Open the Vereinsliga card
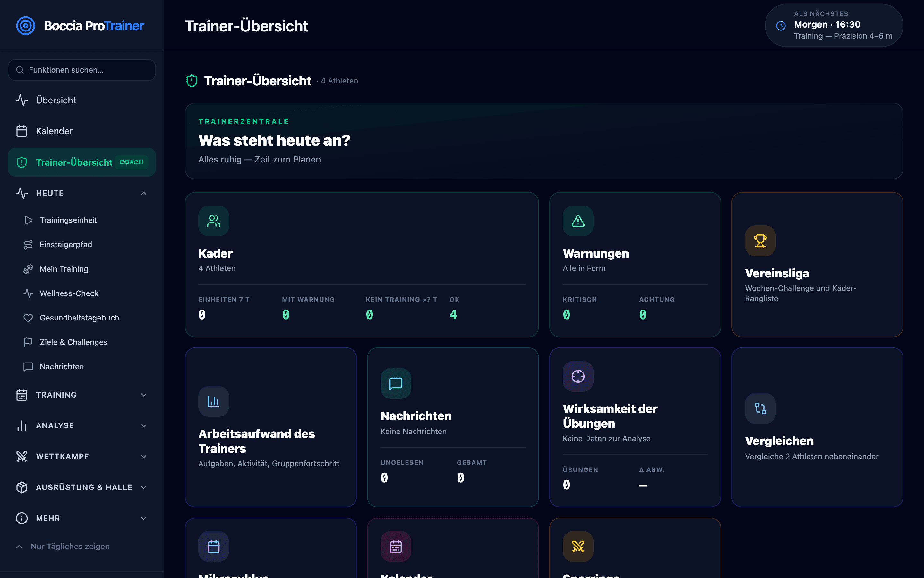This screenshot has height=578, width=924. (x=817, y=265)
